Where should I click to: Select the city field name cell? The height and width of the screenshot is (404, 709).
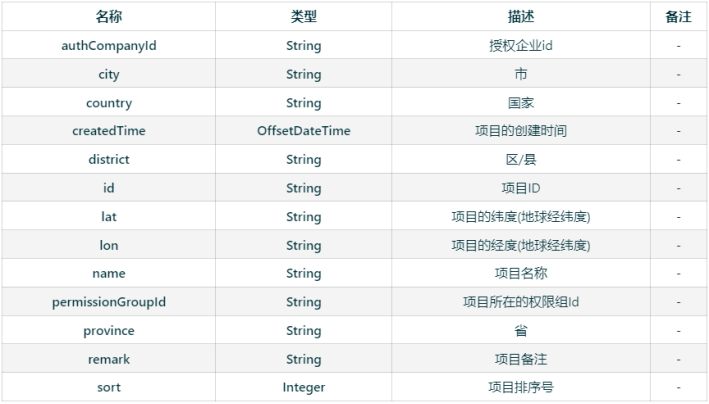click(x=109, y=74)
